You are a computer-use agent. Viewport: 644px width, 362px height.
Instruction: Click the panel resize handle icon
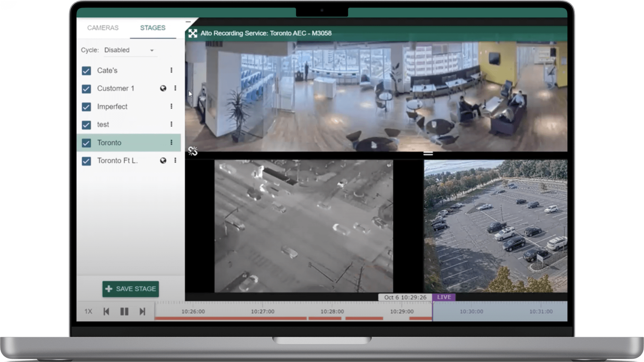click(428, 154)
